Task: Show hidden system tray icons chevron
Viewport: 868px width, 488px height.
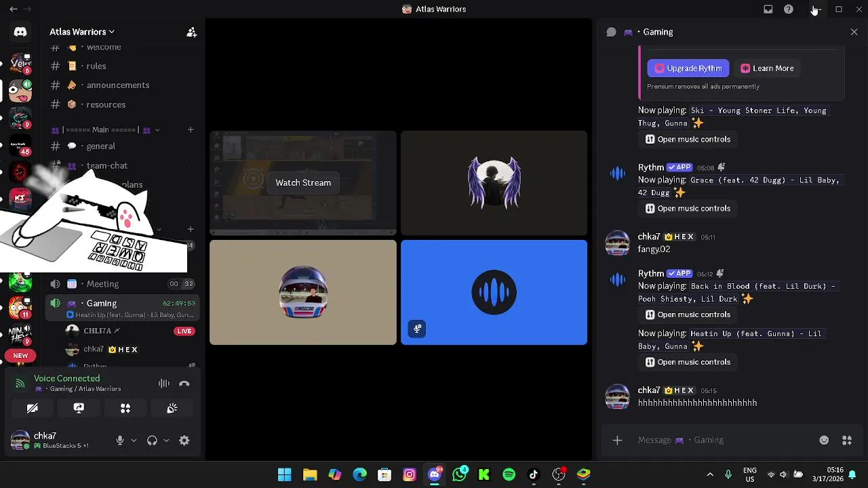Action: click(x=710, y=474)
